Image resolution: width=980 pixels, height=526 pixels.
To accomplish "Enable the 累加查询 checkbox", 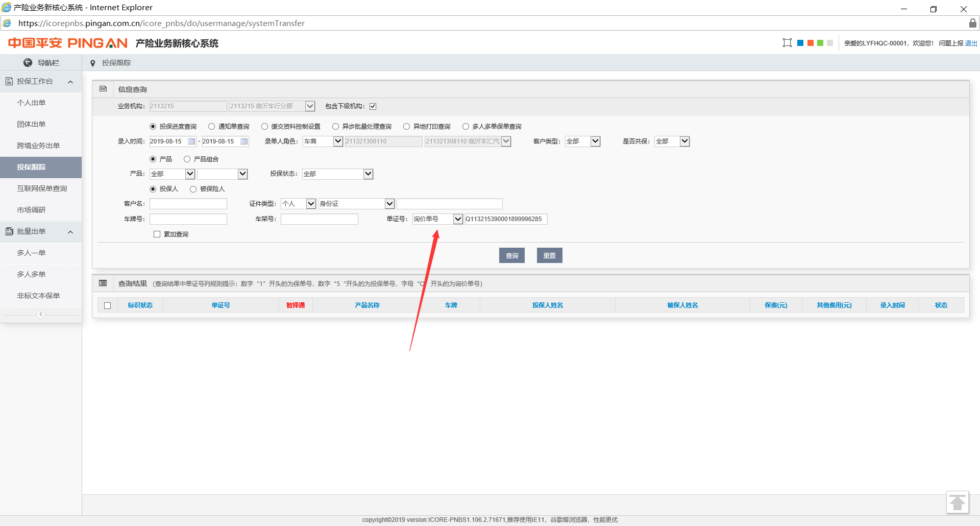I will [x=157, y=234].
